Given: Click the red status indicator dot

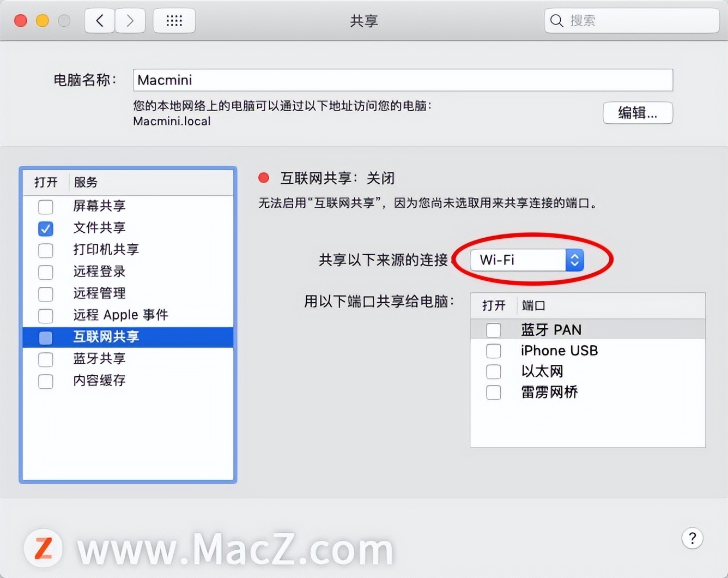Looking at the screenshot, I should (264, 178).
